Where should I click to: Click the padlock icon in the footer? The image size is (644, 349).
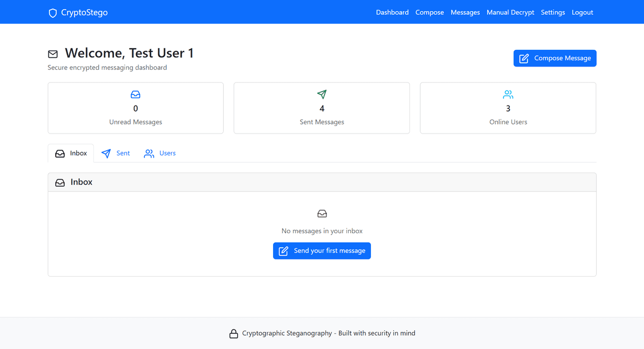pyautogui.click(x=233, y=333)
